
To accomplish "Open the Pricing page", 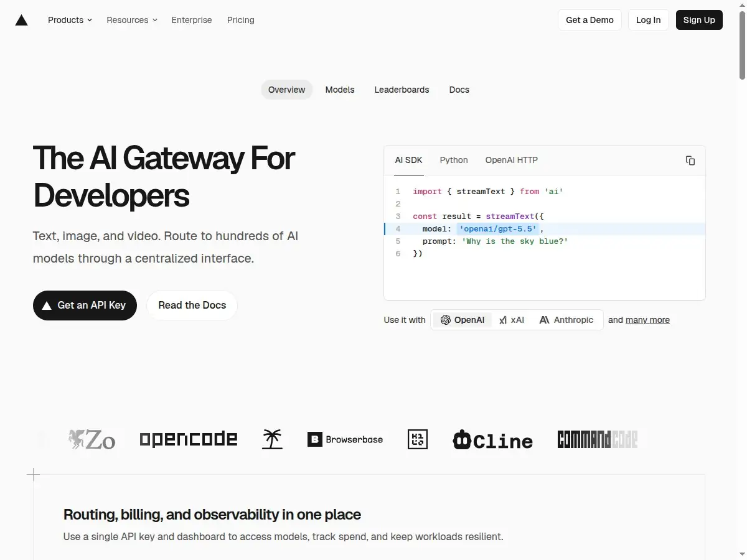I will [x=241, y=20].
